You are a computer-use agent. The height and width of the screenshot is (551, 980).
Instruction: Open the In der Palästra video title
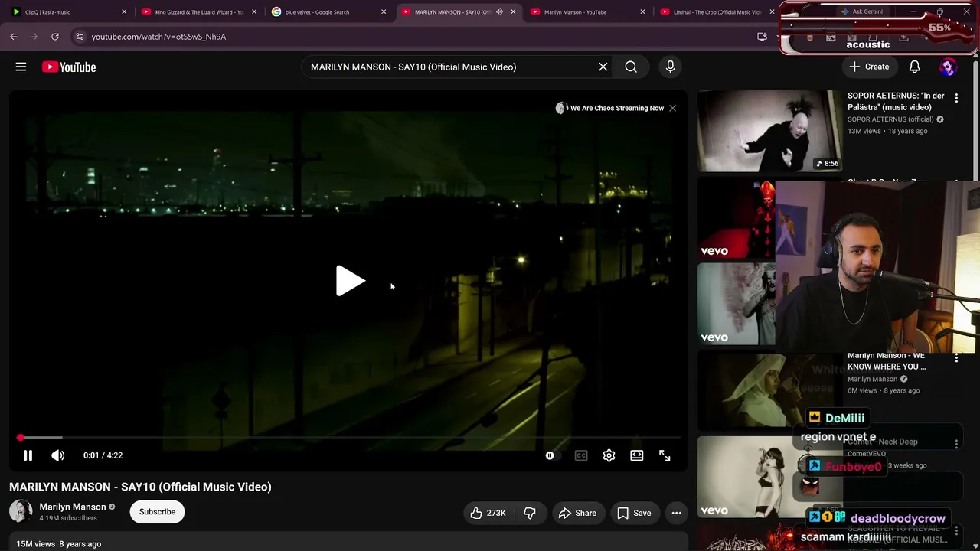tap(896, 102)
